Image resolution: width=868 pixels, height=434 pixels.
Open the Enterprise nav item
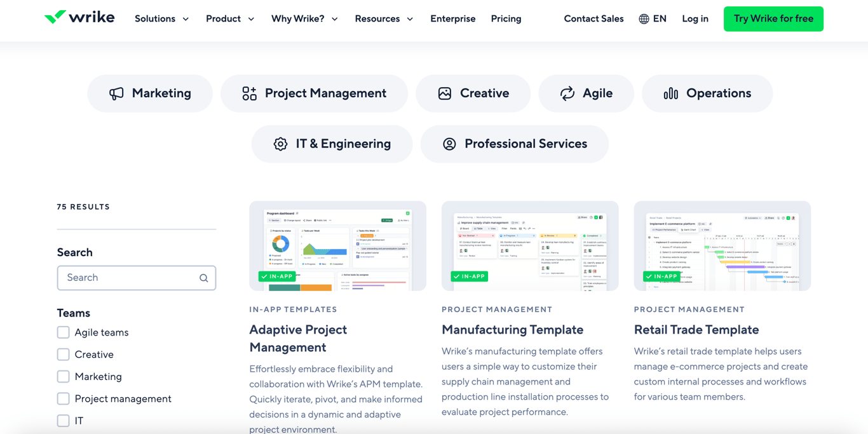tap(452, 19)
